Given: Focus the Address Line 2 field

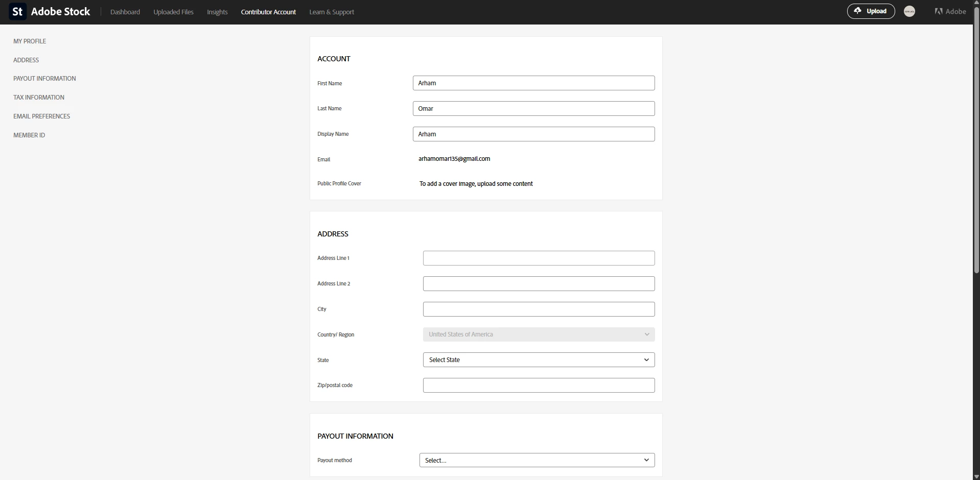Looking at the screenshot, I should coord(539,283).
